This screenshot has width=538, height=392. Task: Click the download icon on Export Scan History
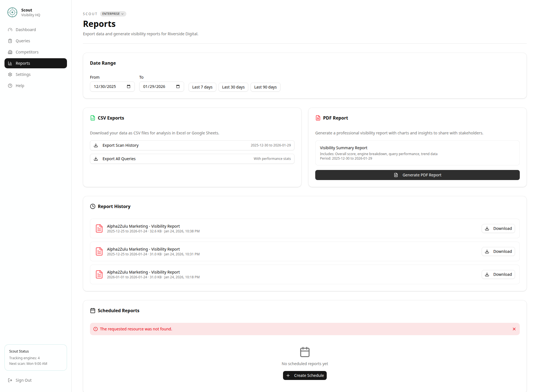click(96, 145)
